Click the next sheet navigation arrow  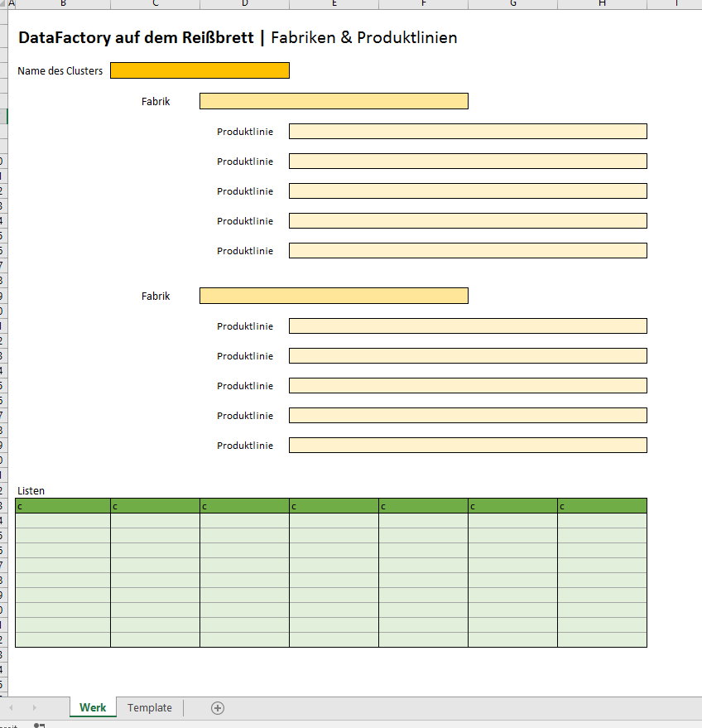click(x=34, y=707)
